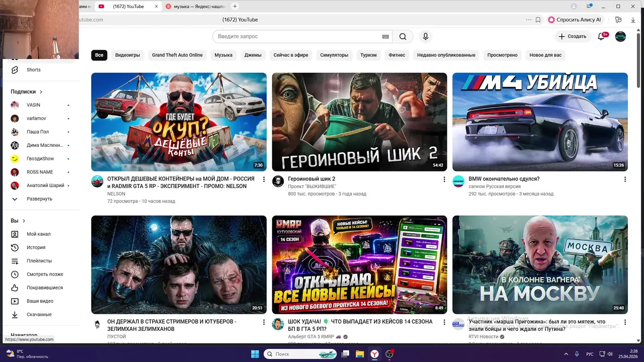Open NELSON channel avatar

pyautogui.click(x=97, y=182)
